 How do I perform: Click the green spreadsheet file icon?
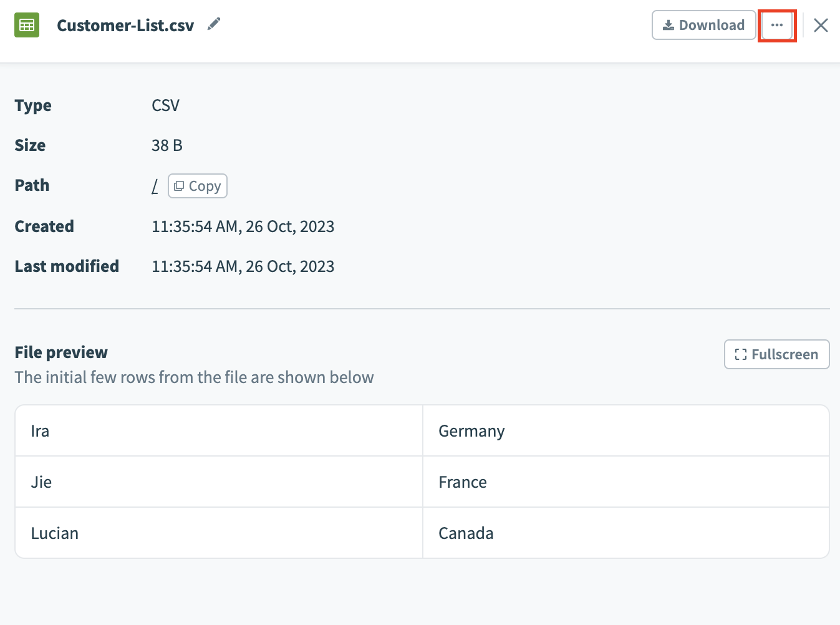point(27,25)
